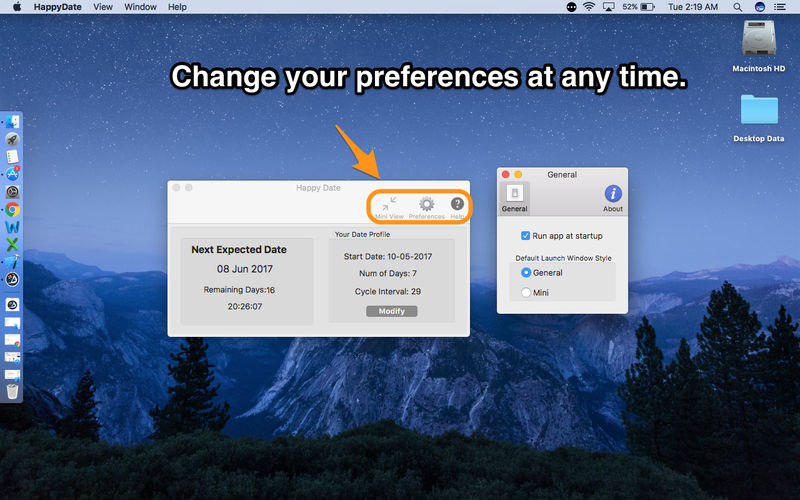Open Reminders list icon in dock

(x=12, y=157)
